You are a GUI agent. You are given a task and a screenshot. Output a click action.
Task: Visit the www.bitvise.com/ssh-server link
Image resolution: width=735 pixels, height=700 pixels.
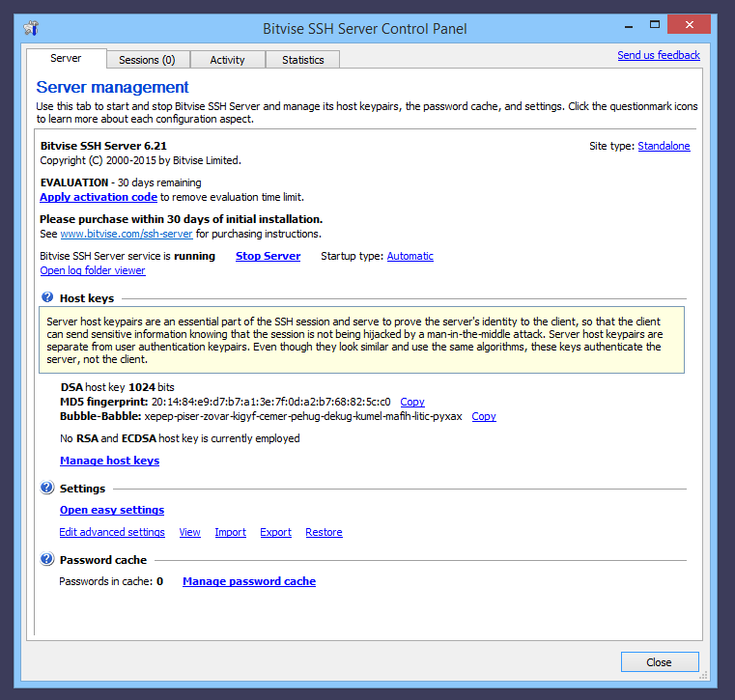(127, 234)
